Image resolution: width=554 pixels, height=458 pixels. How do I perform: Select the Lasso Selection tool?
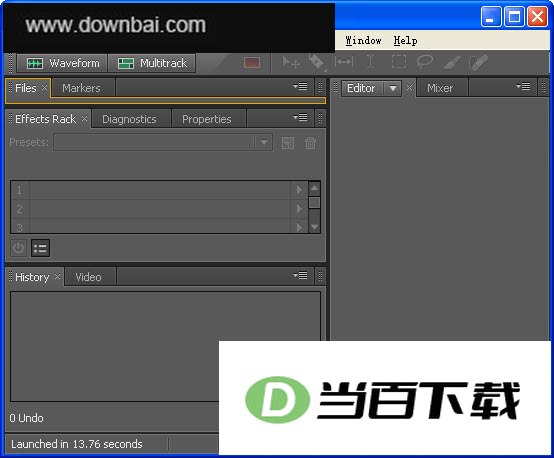coord(424,62)
